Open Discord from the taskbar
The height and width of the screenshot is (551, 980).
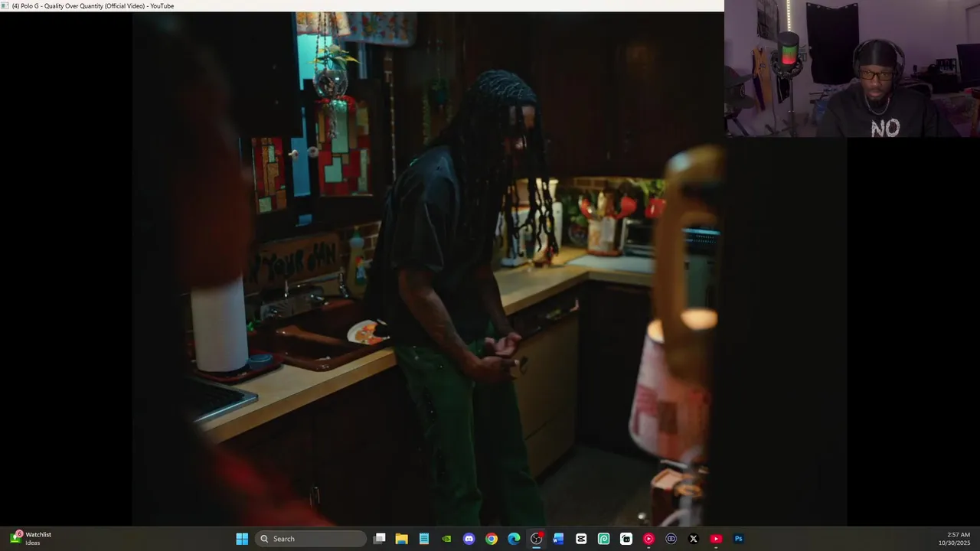click(469, 539)
